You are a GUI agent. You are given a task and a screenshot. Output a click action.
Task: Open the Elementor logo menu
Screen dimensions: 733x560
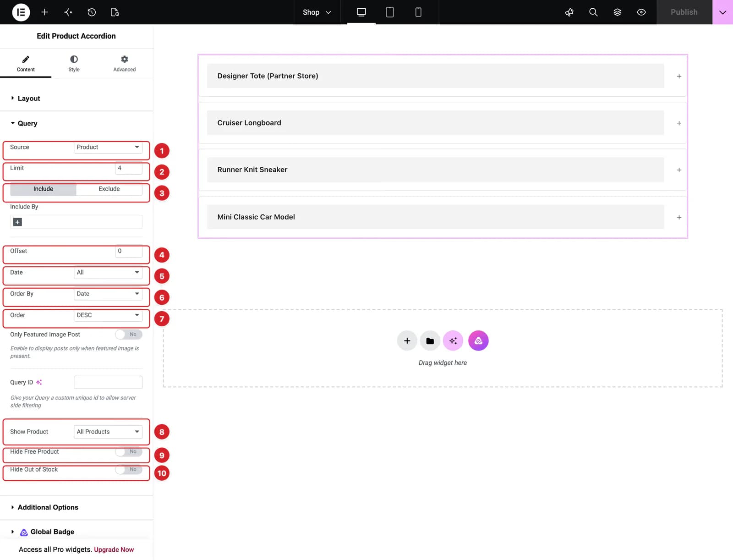pos(21,12)
